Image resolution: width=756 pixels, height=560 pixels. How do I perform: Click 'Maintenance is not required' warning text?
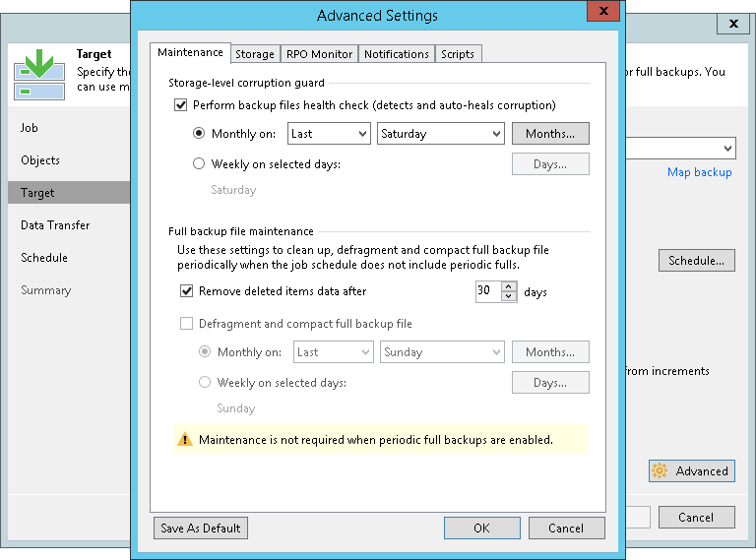coord(376,440)
